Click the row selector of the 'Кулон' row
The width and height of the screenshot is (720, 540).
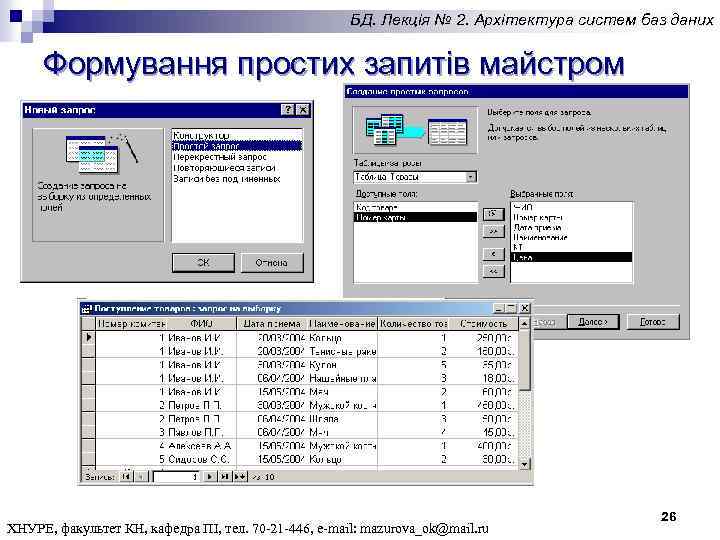pyautogui.click(x=88, y=365)
